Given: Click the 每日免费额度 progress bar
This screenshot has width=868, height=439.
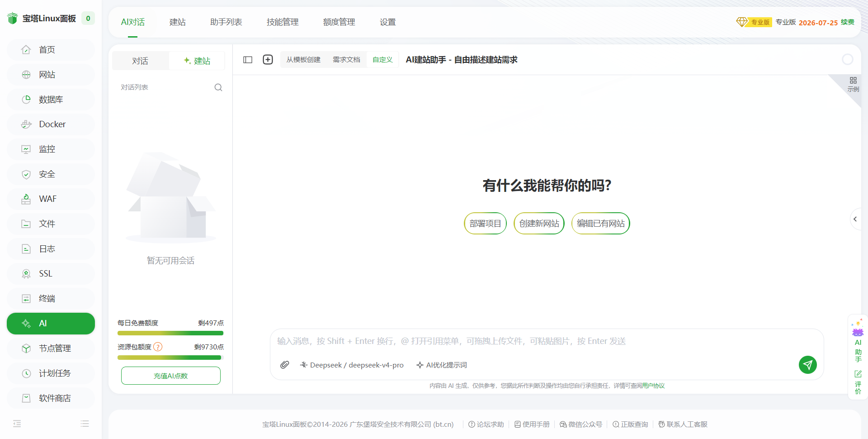Looking at the screenshot, I should point(170,333).
